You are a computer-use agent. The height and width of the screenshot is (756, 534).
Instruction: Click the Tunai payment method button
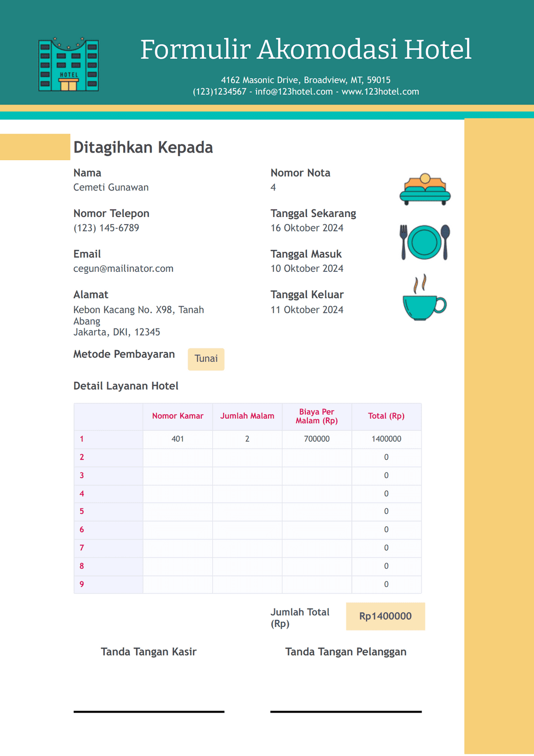(206, 359)
